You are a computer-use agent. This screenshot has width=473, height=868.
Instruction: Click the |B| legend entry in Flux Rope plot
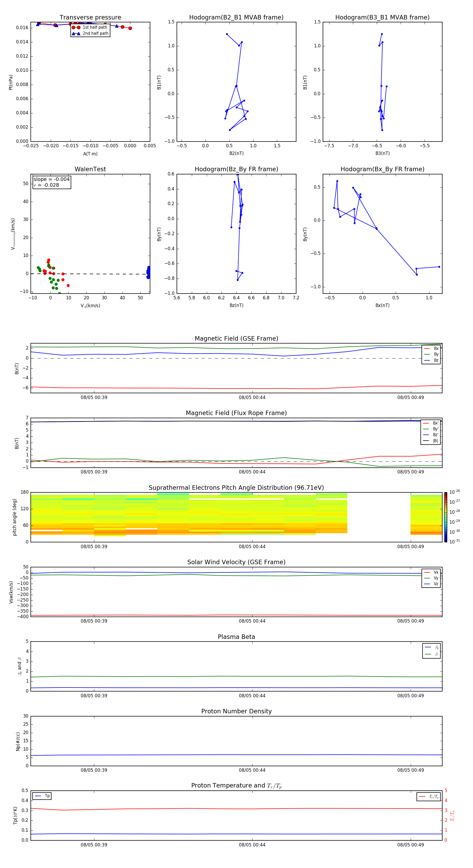431,441
